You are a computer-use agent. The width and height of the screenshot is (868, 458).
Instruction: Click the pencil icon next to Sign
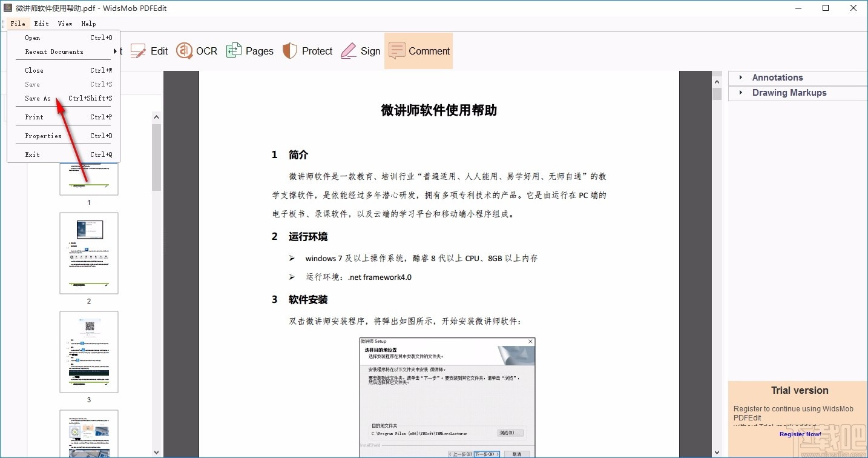tap(348, 51)
